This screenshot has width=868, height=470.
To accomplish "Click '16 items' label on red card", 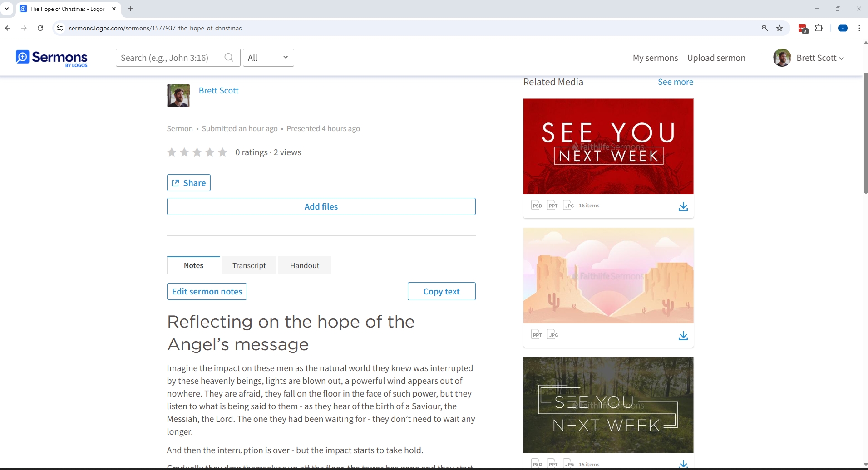I will [x=589, y=206].
